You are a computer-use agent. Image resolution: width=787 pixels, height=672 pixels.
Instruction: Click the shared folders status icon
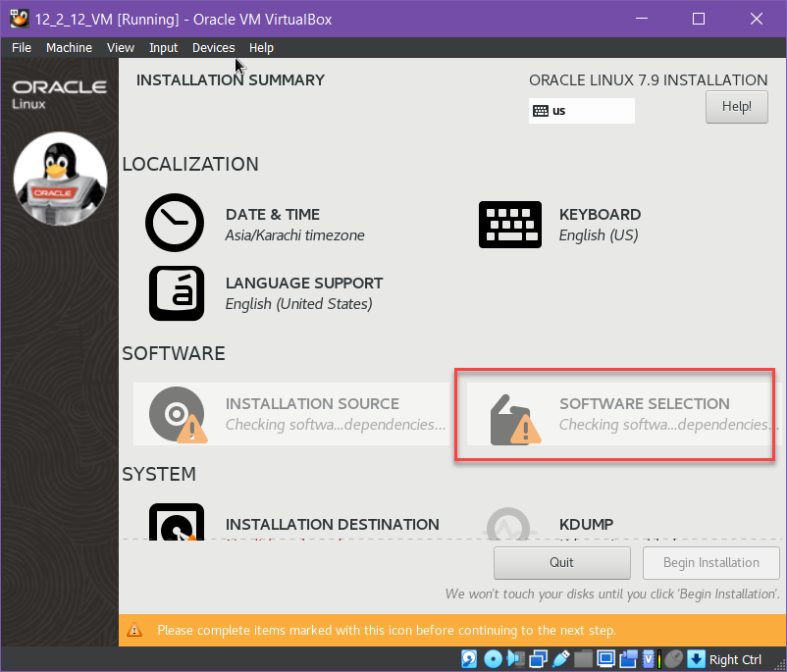click(x=584, y=658)
